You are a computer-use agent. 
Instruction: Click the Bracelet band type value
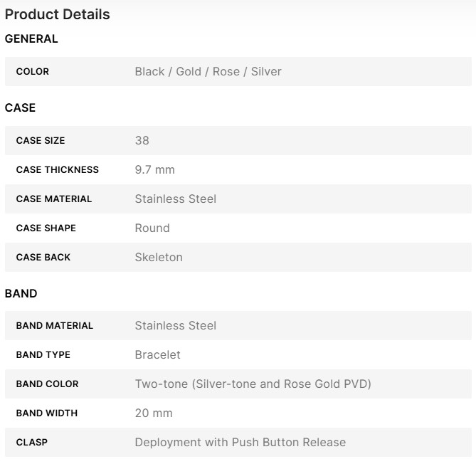pyautogui.click(x=157, y=355)
